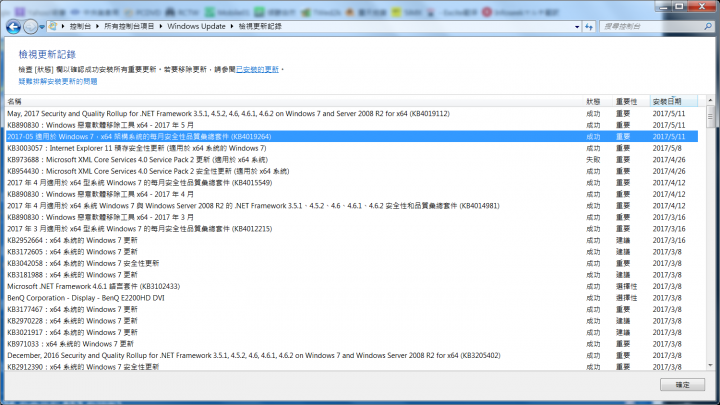The height and width of the screenshot is (405, 720).
Task: Click the 2017/5/8 install date cell
Action: (x=667, y=148)
